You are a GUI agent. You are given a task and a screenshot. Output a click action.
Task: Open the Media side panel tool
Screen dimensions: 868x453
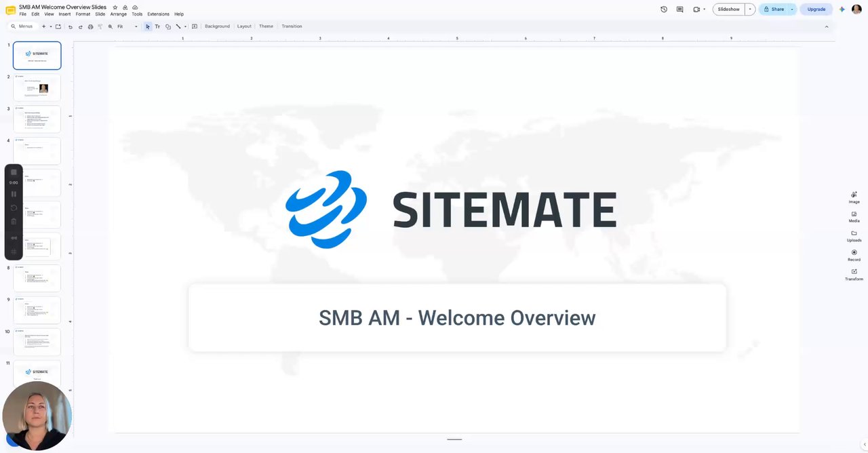pyautogui.click(x=854, y=216)
